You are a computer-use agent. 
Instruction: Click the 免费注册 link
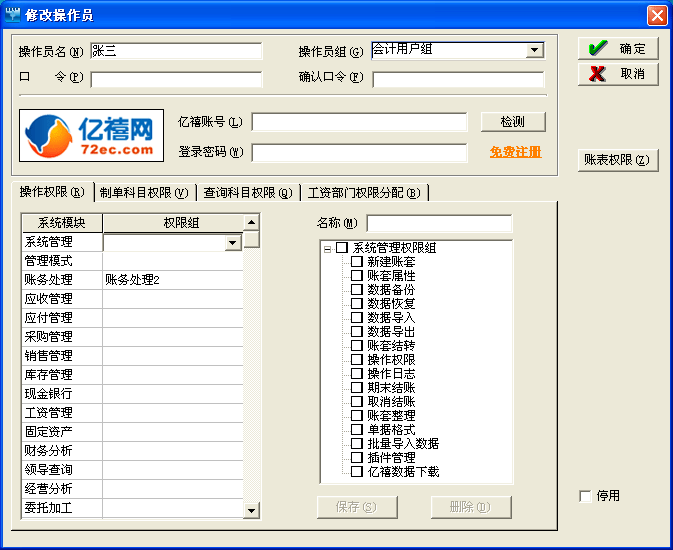coord(515,152)
